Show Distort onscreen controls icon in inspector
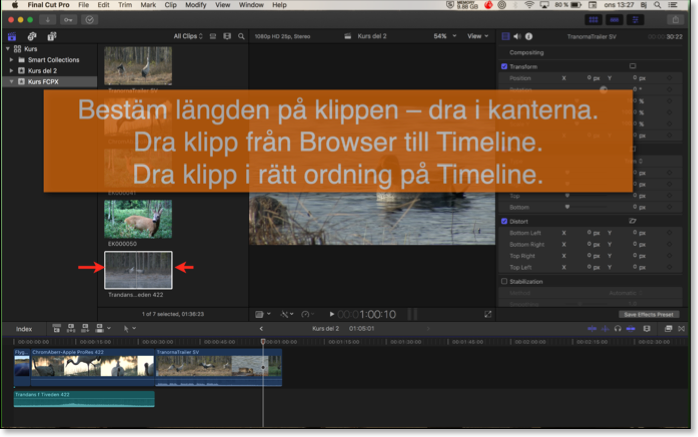The height and width of the screenshot is (437, 698). (632, 221)
